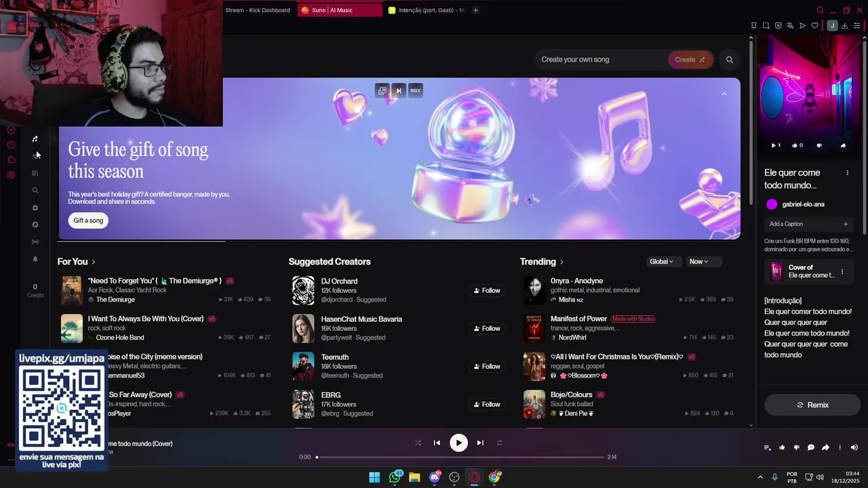This screenshot has height=488, width=868.
Task: Click the Create button at top
Action: point(690,60)
